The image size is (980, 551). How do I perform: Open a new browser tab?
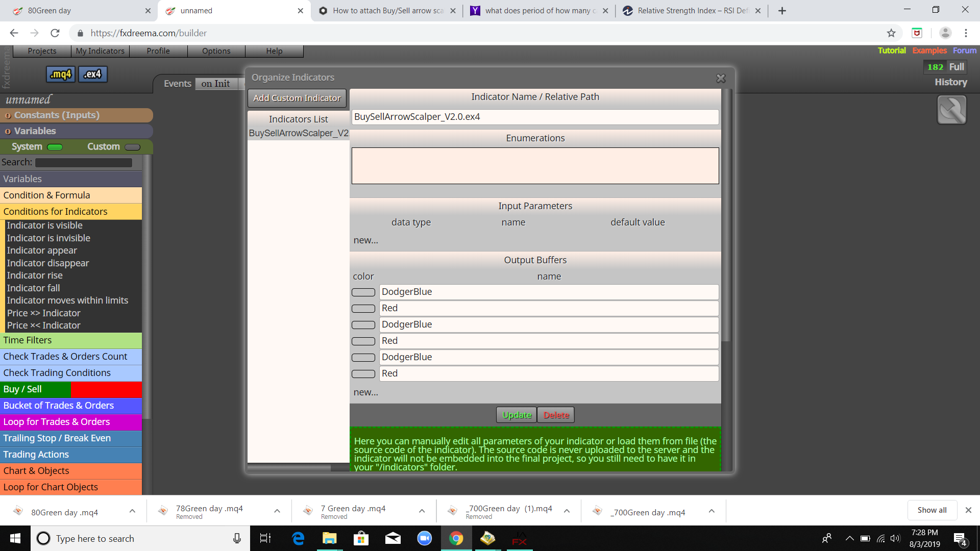[782, 11]
